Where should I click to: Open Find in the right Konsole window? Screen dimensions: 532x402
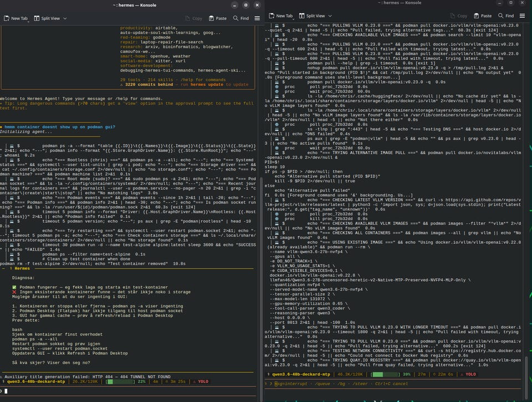click(x=506, y=16)
